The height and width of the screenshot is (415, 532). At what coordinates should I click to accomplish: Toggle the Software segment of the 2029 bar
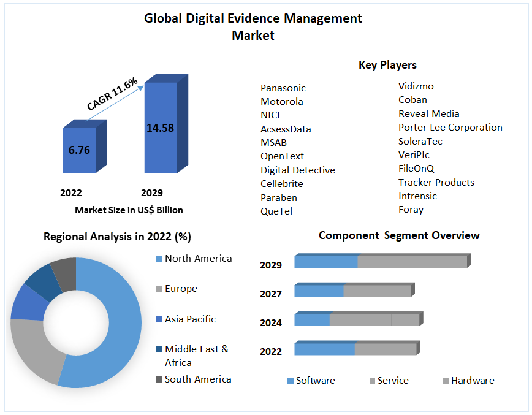325,261
